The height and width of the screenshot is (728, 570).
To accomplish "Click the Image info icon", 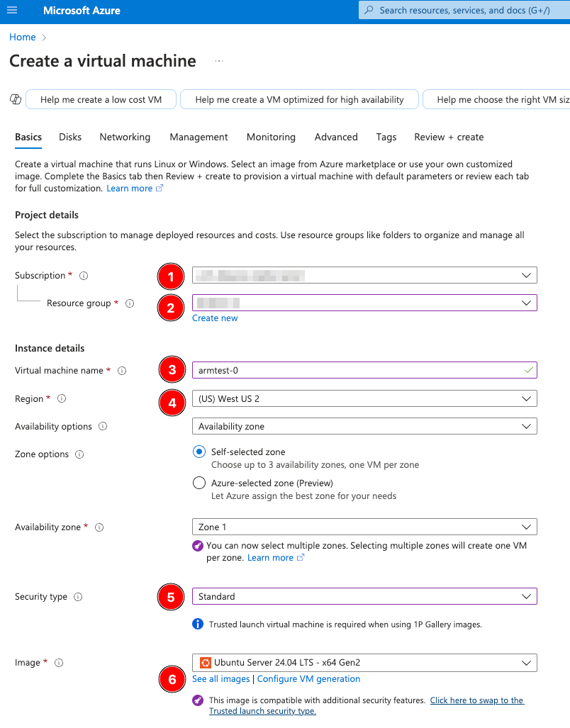I will coord(59,663).
